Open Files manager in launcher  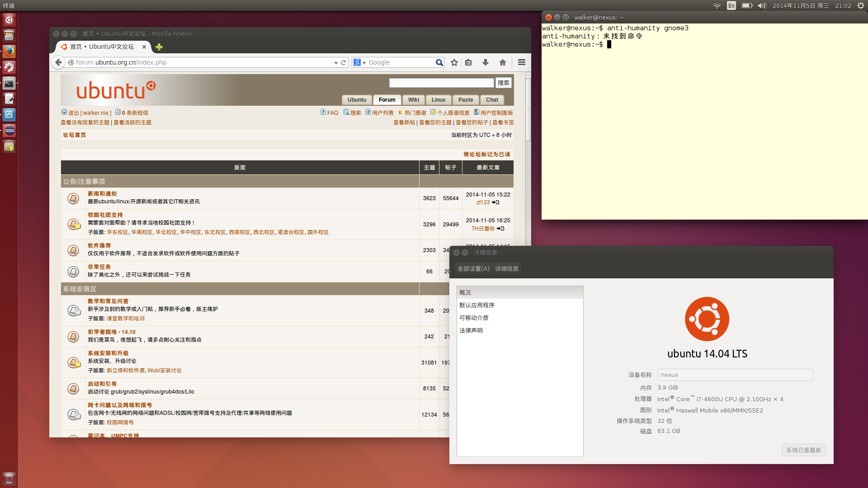[x=9, y=36]
